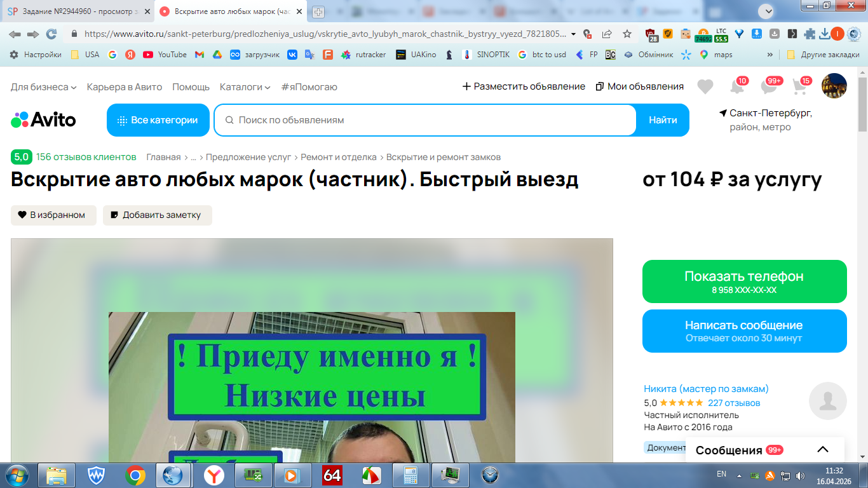Open seller profile 'Никита (мастер по замкам)'
The height and width of the screenshot is (488, 868).
click(706, 389)
